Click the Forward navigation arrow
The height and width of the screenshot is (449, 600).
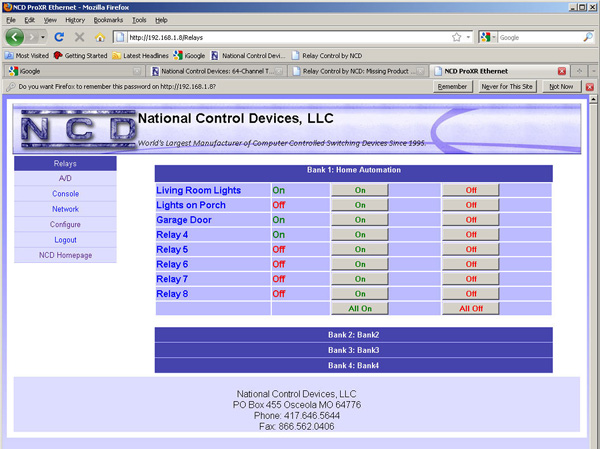click(x=32, y=37)
